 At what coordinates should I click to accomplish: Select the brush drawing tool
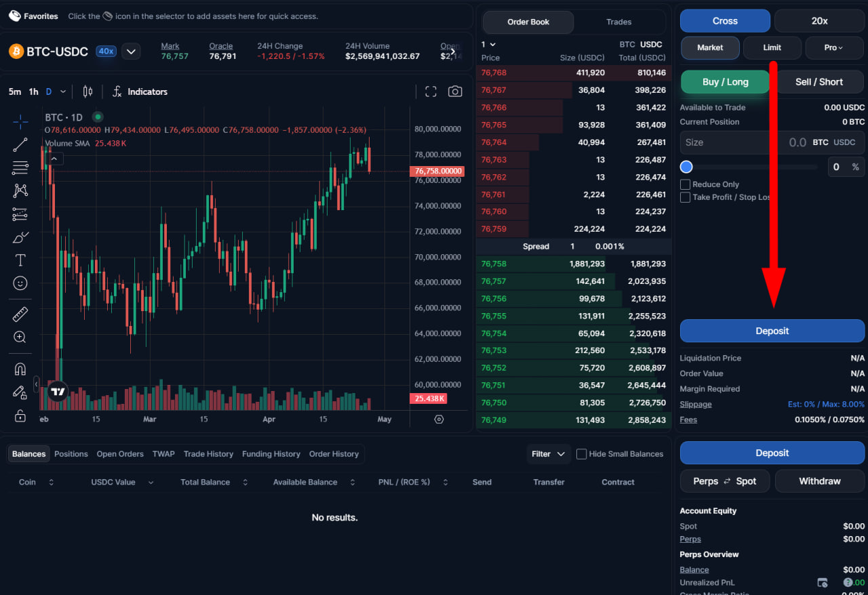20,237
